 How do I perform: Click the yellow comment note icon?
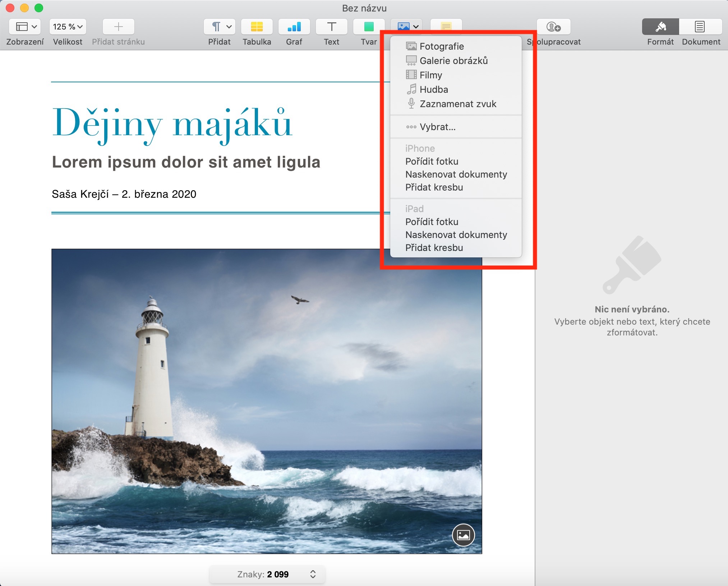point(446,24)
